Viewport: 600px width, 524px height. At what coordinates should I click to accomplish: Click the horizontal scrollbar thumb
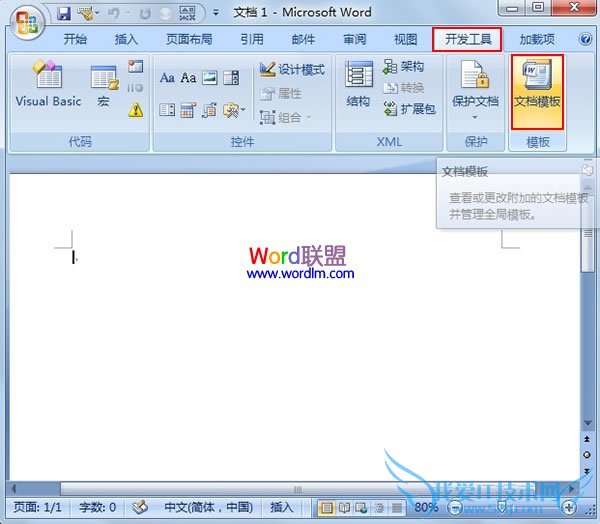pyautogui.click(x=298, y=489)
